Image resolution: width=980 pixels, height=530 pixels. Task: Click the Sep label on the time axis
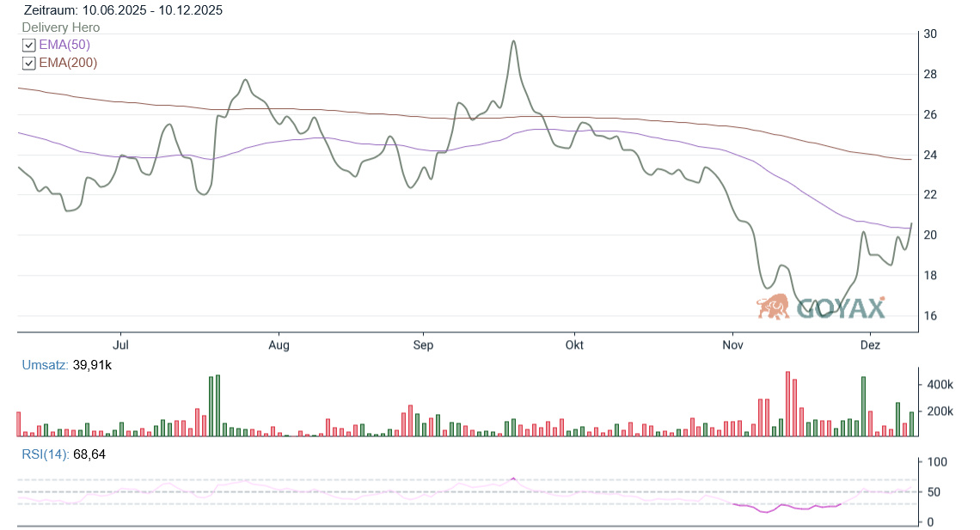[423, 345]
